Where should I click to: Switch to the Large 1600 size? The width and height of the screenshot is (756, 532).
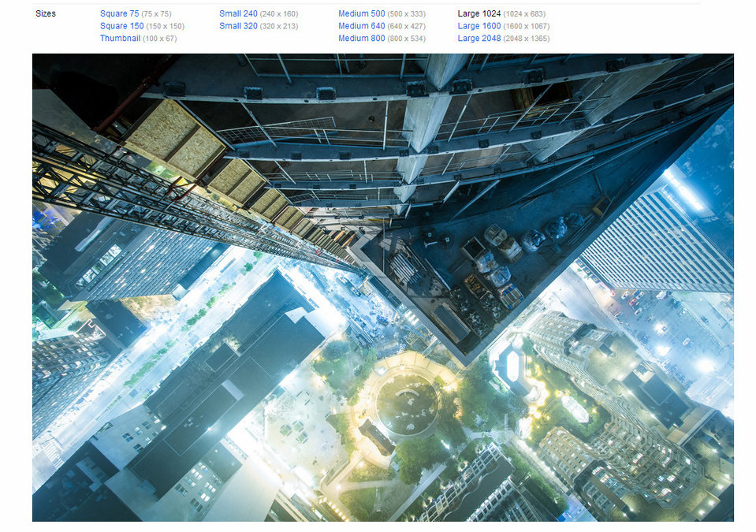tap(479, 26)
